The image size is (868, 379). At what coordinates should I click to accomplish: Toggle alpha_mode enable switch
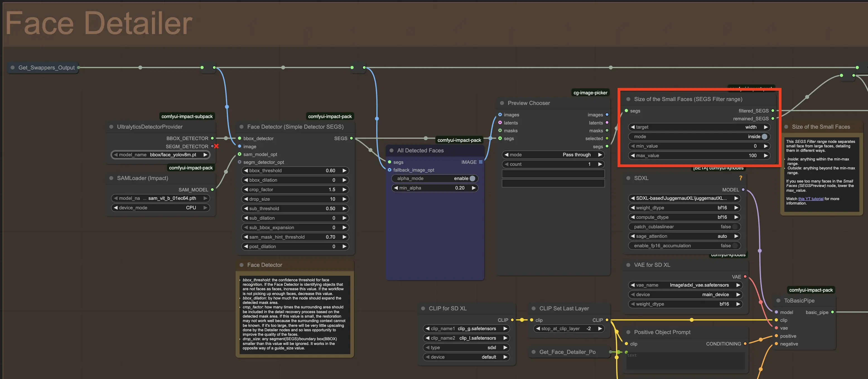coord(472,178)
